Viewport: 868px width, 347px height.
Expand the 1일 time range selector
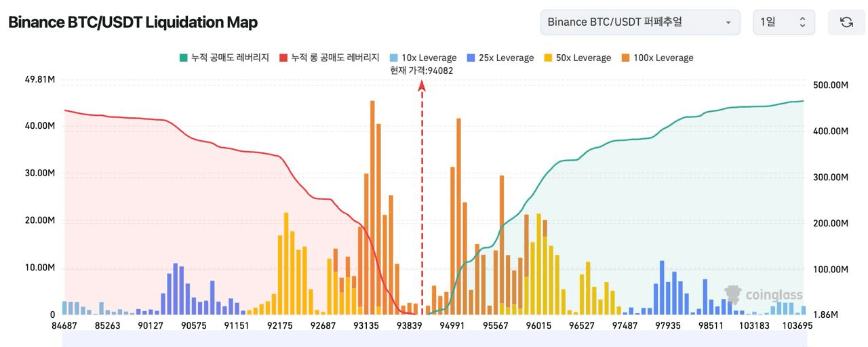783,22
